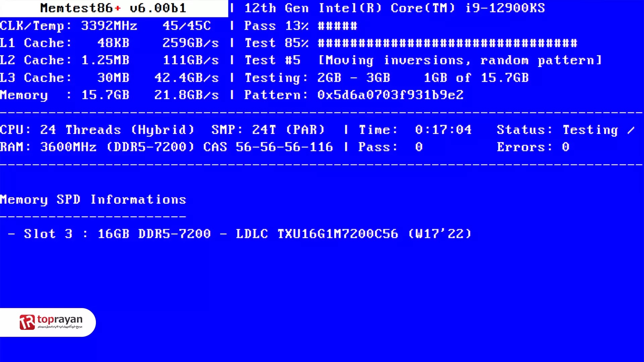Click the Test 85% progress bar

[x=447, y=43]
